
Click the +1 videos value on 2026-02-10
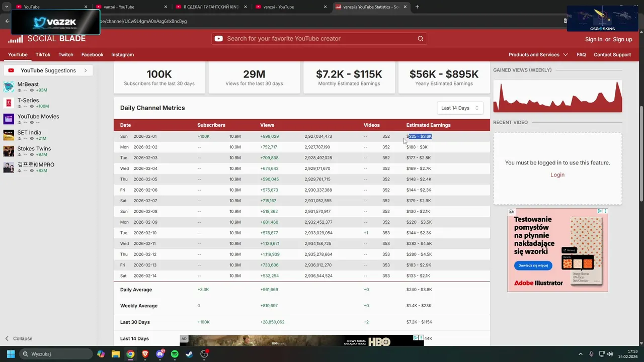366,233
